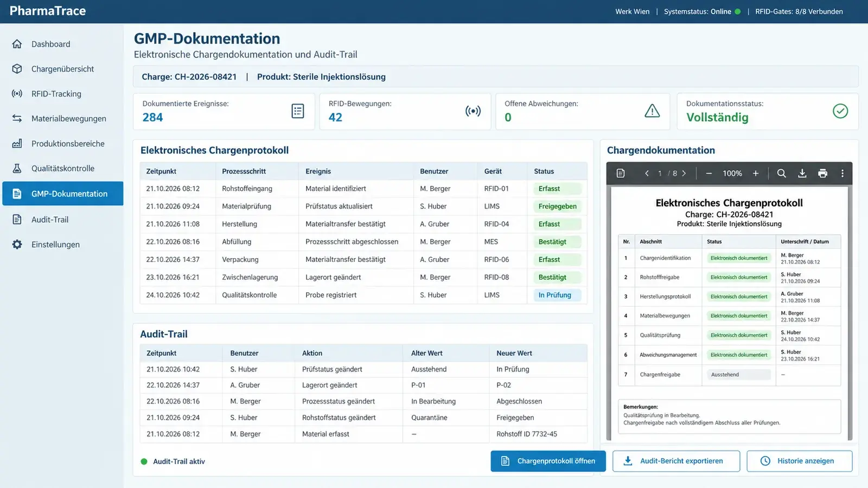The width and height of the screenshot is (868, 488).
Task: Click the Einstellungen gear icon
Action: 17,245
